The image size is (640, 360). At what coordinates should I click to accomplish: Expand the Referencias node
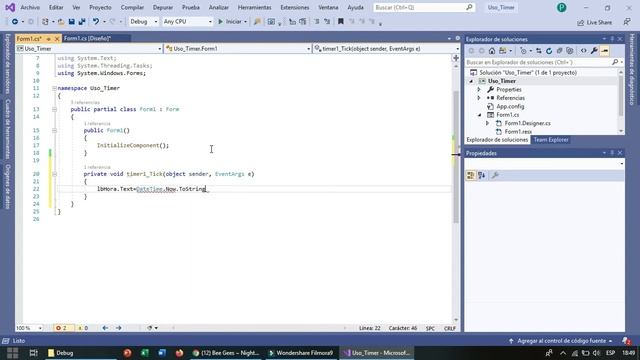pos(479,98)
